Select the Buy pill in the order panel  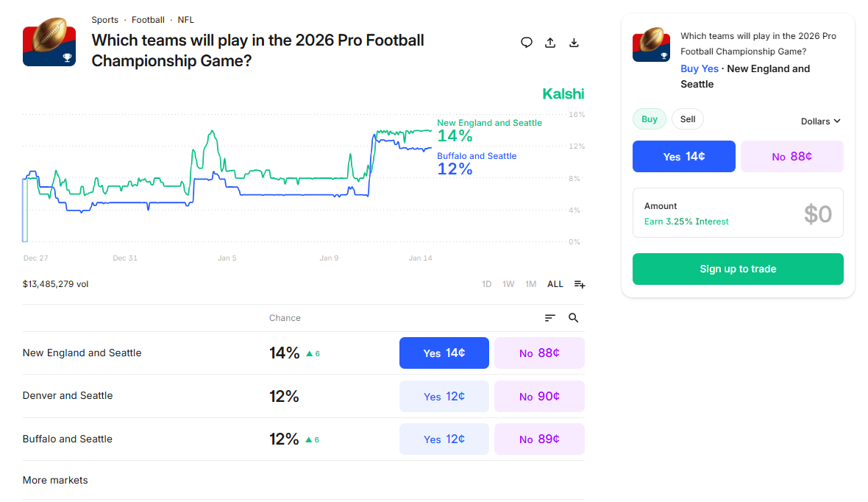[649, 119]
